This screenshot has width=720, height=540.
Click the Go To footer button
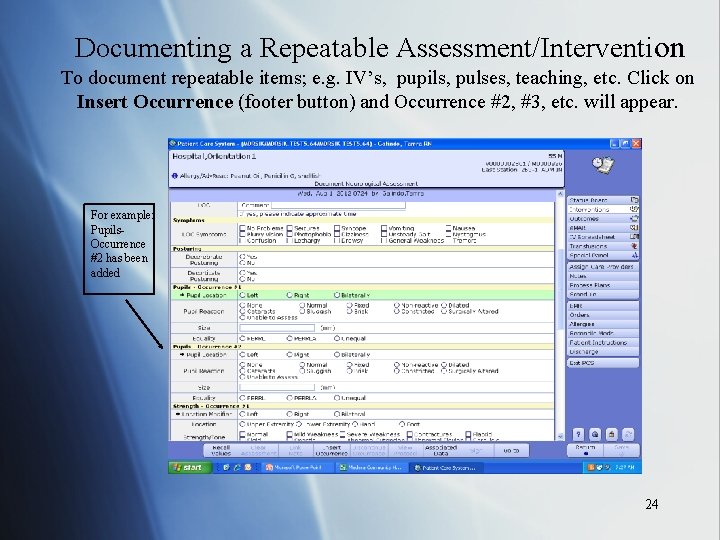(x=511, y=450)
